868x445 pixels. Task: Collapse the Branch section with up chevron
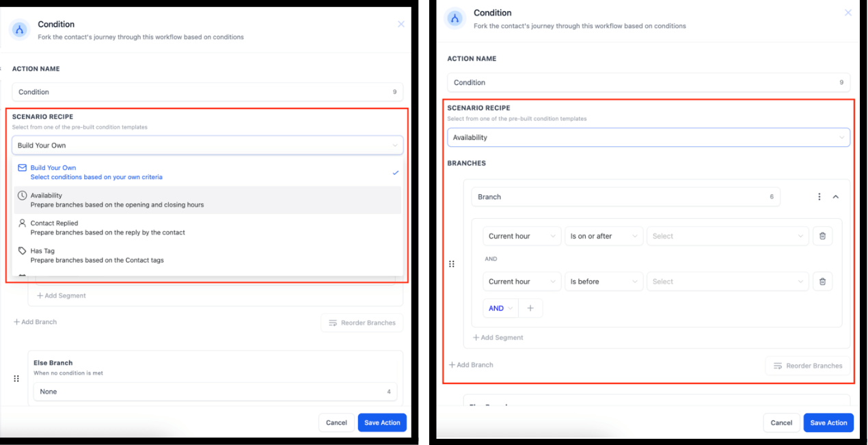click(835, 197)
